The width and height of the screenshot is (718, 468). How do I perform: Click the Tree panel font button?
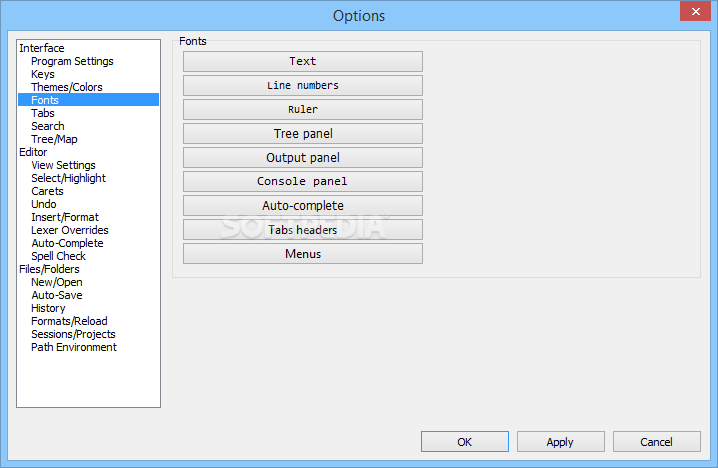pos(302,134)
